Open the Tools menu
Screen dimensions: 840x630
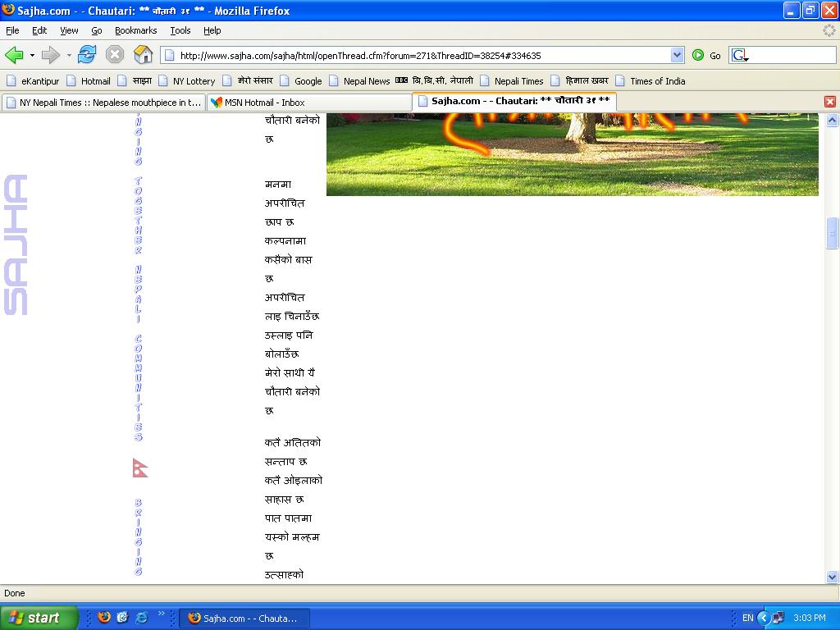click(180, 30)
